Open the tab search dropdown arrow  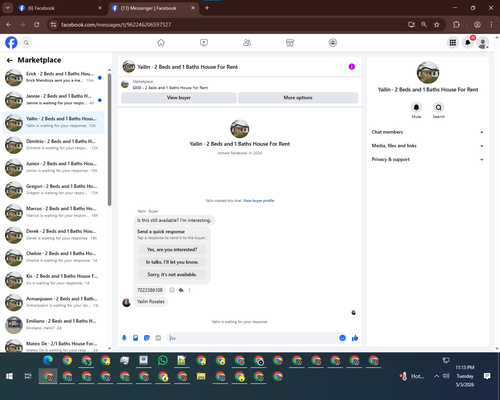coord(7,8)
